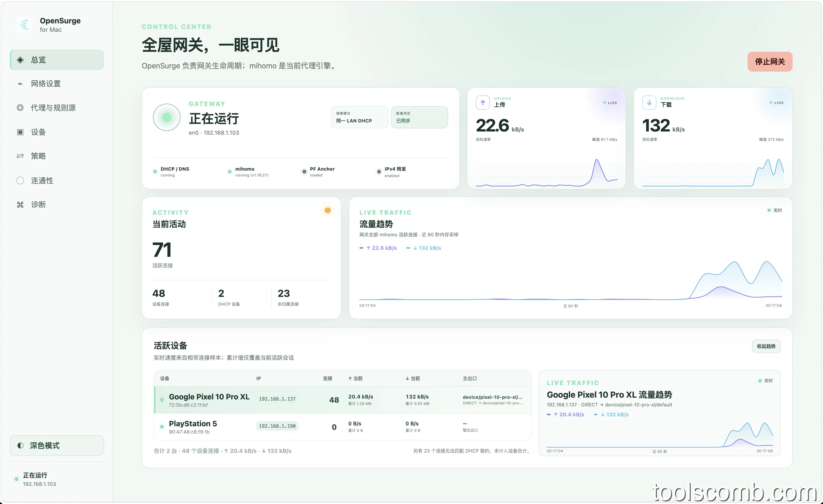Image resolution: width=823 pixels, height=504 pixels.
Task: Select the Google Pixel 10 Pro XL row
Action: tap(343, 400)
